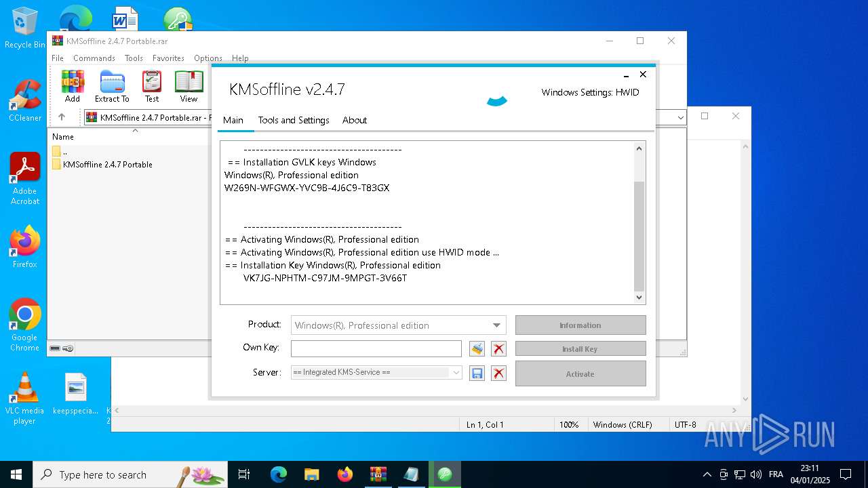This screenshot has width=868, height=488.
Task: Click the key line VK7JG-NPHTM-C97JM-9MPGT-3V66T
Action: pos(325,278)
